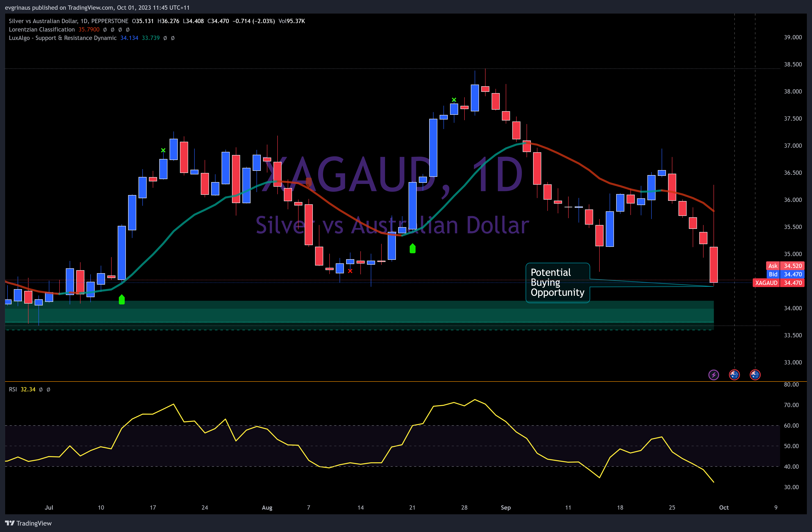Click the RSI indicator label
This screenshot has height=532, width=812.
13,389
